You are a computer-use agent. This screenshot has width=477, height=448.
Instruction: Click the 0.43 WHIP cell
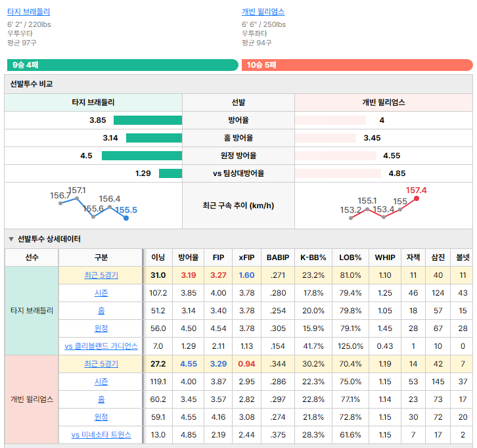pos(385,346)
